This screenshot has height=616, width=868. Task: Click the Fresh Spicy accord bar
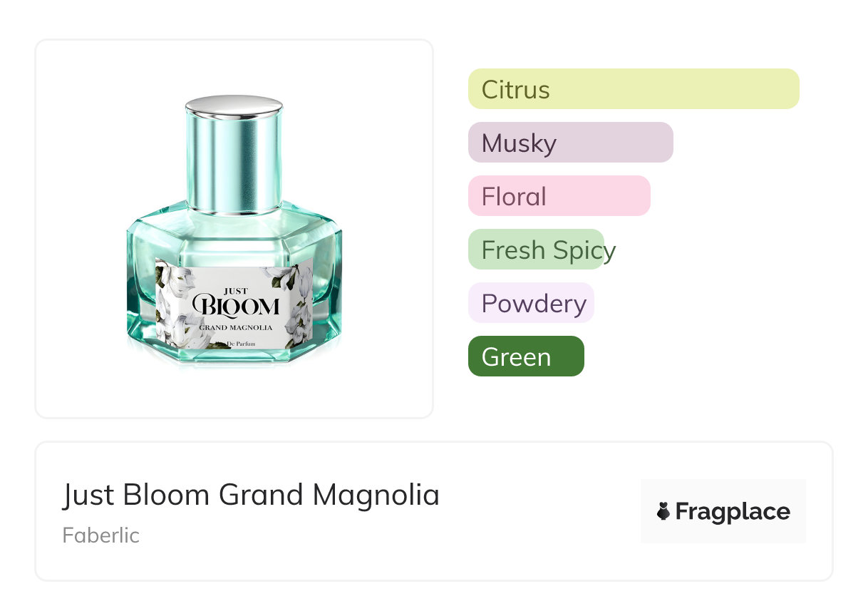pyautogui.click(x=536, y=250)
